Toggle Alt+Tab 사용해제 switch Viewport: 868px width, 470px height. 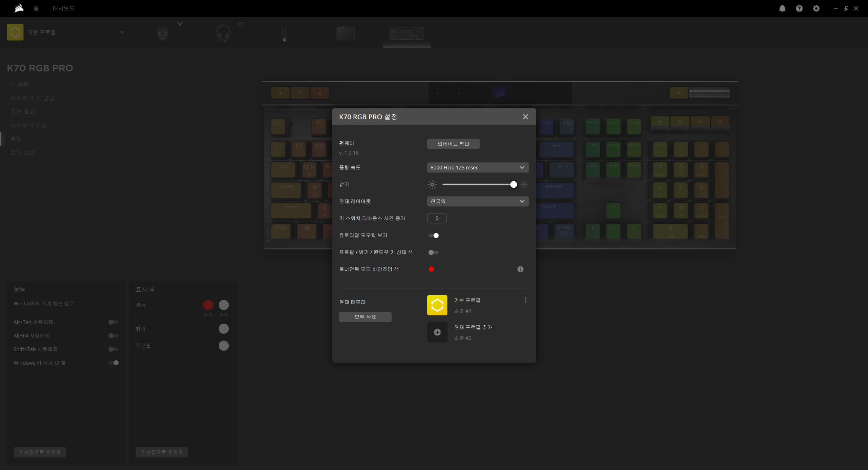coord(113,322)
